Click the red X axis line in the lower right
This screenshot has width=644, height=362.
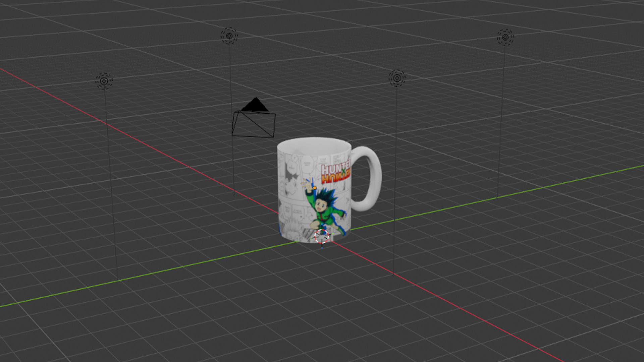pos(470,313)
